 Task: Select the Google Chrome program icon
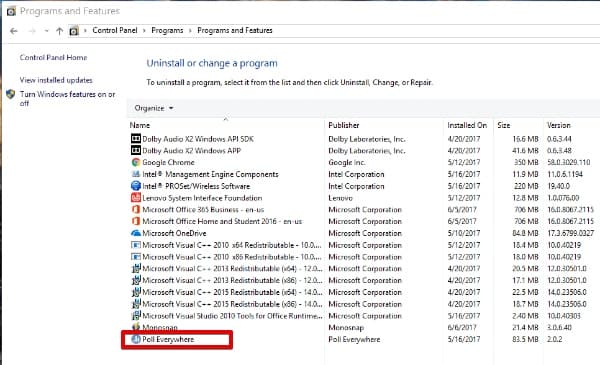click(x=136, y=162)
